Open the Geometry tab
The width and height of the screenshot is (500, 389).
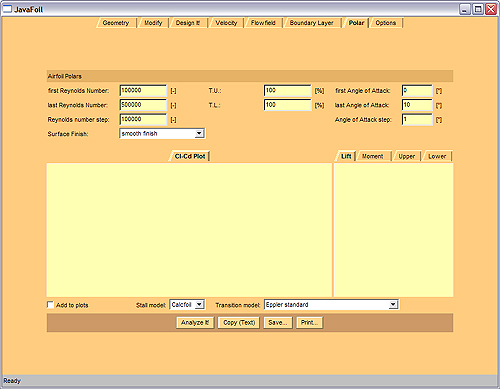(x=116, y=23)
